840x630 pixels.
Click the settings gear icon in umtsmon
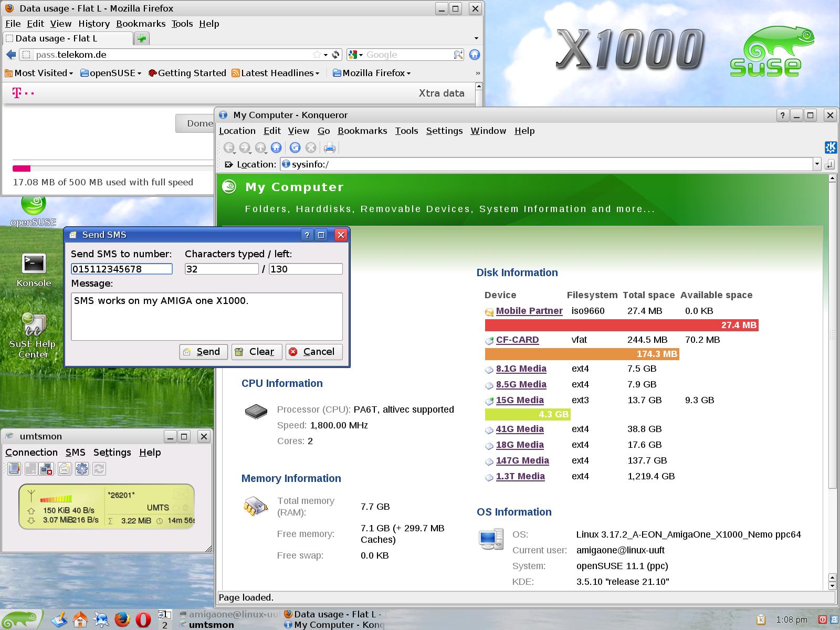click(82, 469)
